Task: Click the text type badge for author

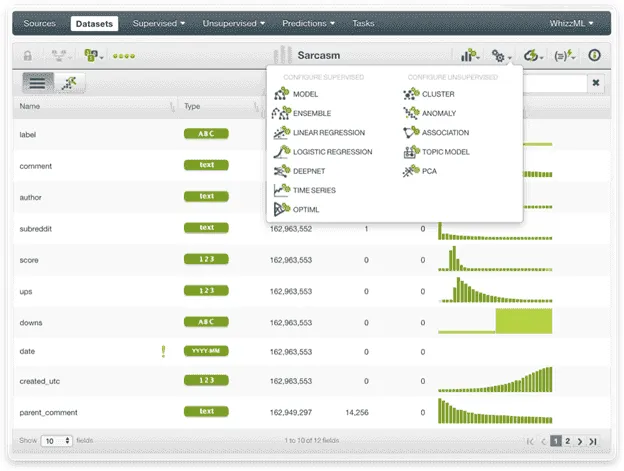Action: click(x=206, y=196)
